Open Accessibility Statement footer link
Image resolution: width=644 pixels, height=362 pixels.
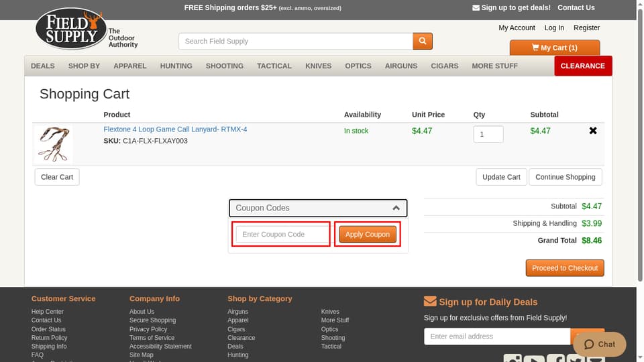tap(160, 347)
